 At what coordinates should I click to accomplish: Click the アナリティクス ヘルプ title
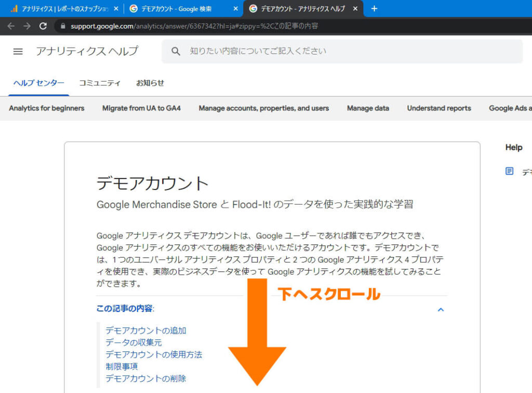click(x=87, y=51)
